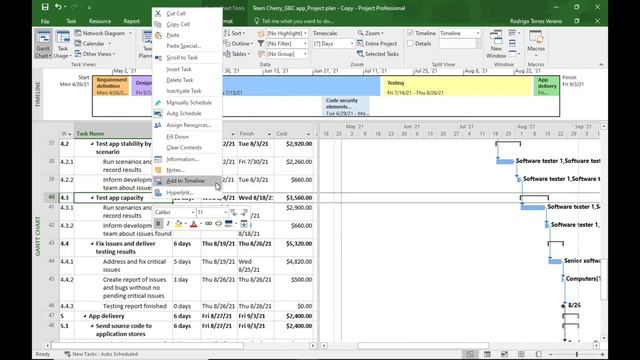Open the Task Usage view button
The width and height of the screenshot is (640, 360).
(62, 44)
